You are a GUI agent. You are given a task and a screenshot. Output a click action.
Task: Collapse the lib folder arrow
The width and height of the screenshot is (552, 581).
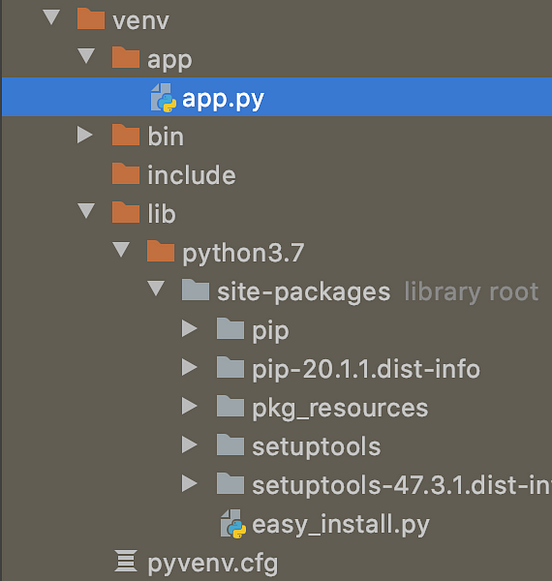pyautogui.click(x=87, y=211)
